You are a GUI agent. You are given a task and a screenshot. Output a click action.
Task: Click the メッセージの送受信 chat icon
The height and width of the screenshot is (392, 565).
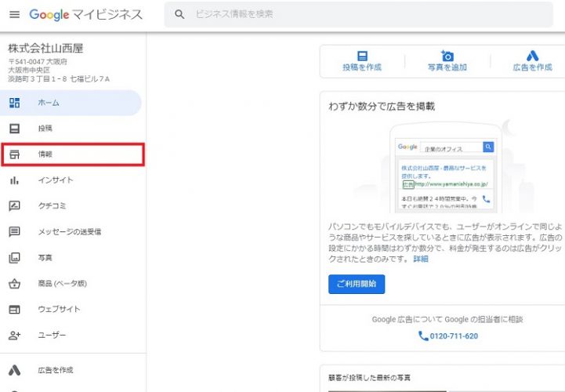14,231
